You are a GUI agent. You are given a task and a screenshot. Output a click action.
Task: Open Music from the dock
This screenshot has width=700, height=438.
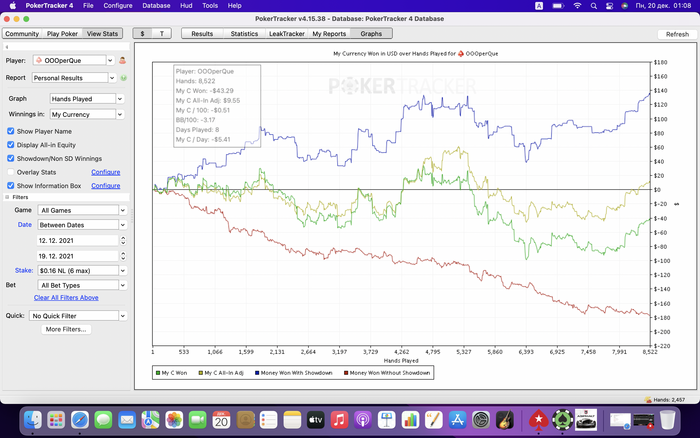tap(339, 420)
